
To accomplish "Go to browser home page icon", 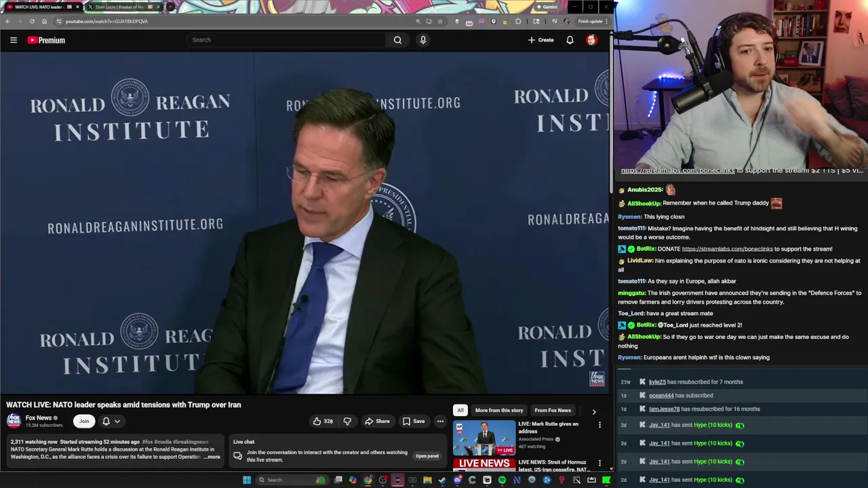I will [44, 21].
